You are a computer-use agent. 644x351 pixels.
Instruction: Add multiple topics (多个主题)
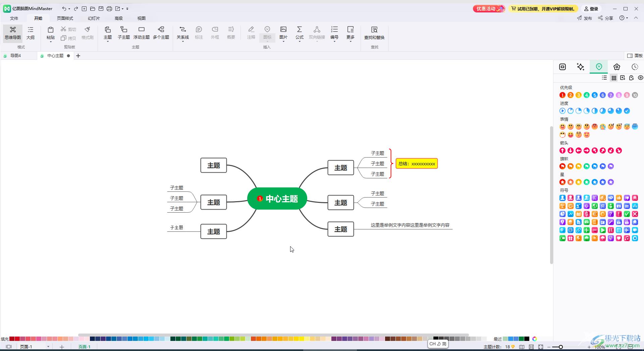[x=161, y=33]
